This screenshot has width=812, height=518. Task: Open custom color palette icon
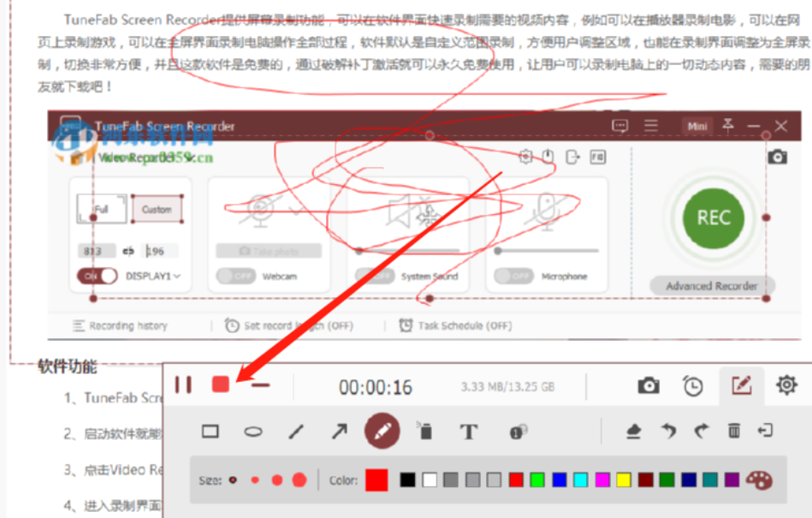759,480
